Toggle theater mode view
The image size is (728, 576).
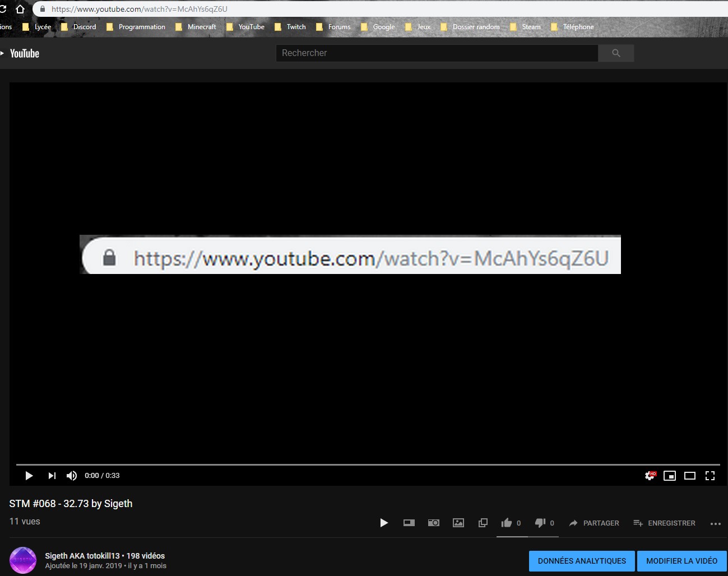click(x=690, y=476)
